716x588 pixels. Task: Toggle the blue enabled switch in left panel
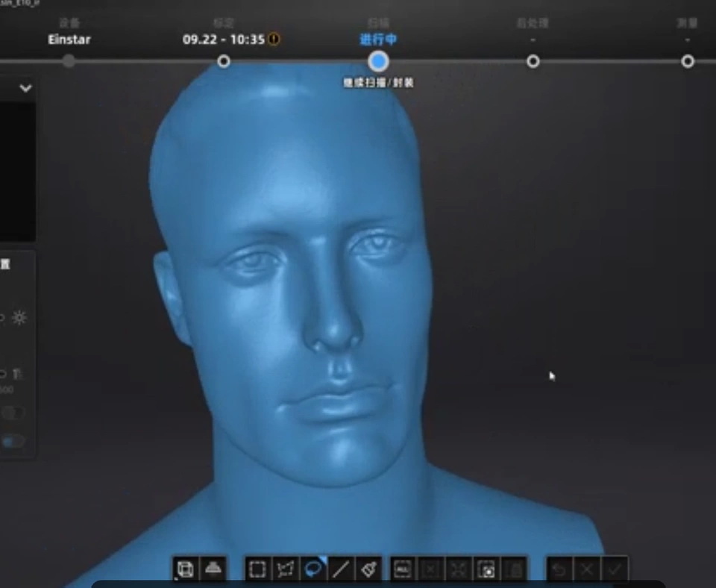[13, 441]
